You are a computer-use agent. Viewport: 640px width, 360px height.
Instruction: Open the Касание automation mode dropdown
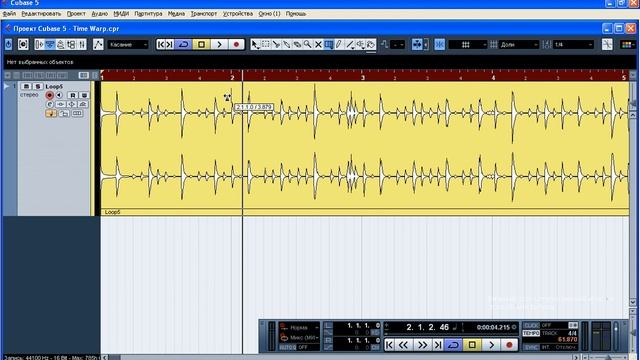[x=128, y=44]
